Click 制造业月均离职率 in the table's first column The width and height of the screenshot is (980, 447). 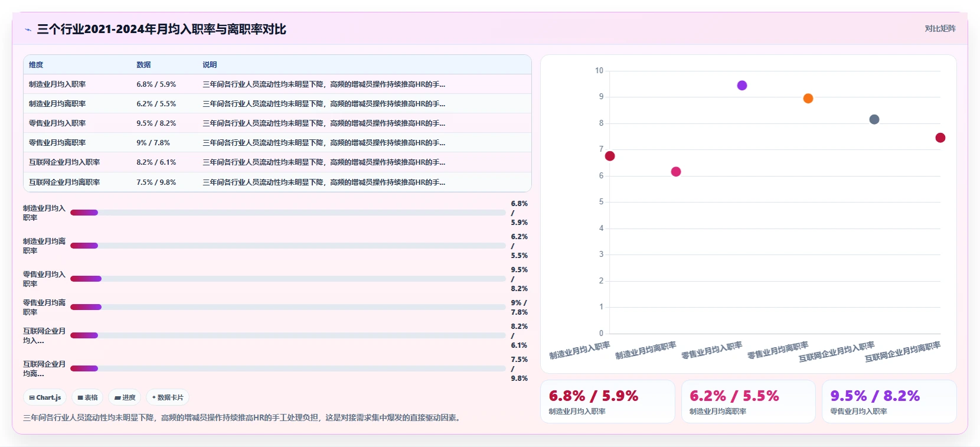click(x=57, y=103)
